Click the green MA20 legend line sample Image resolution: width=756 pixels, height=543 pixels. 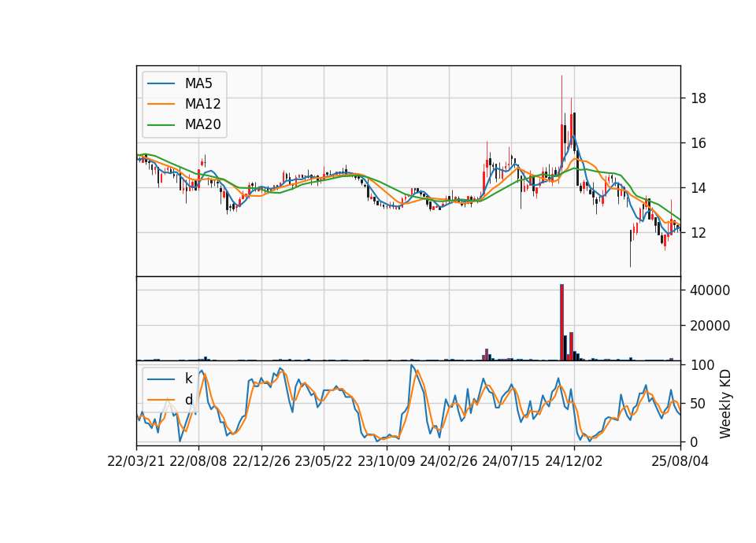pos(161,124)
